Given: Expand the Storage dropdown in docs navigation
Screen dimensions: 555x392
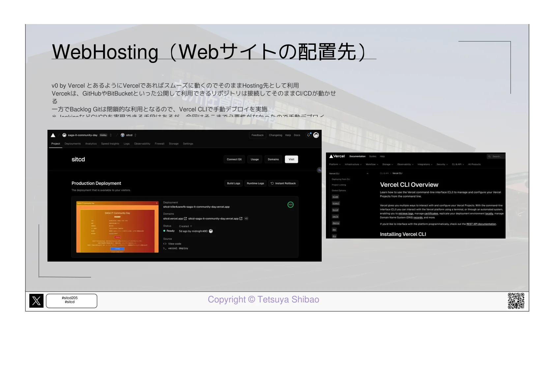Looking at the screenshot, I should click(388, 164).
